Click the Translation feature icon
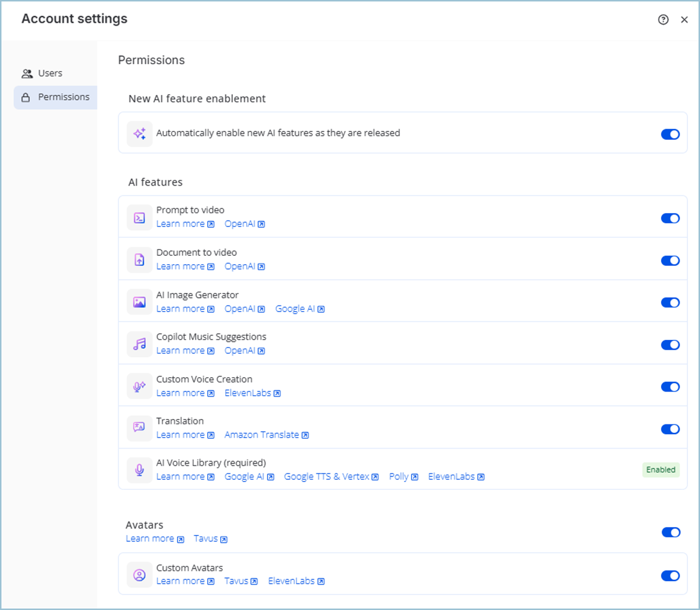 tap(139, 428)
